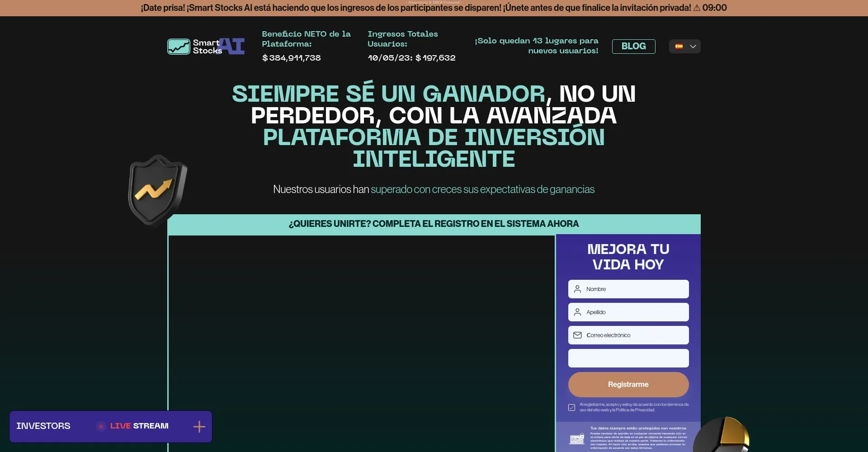Click 'Beneficio NETO de la Plataforma:' label
Viewport: 868px width, 452px height.
307,39
